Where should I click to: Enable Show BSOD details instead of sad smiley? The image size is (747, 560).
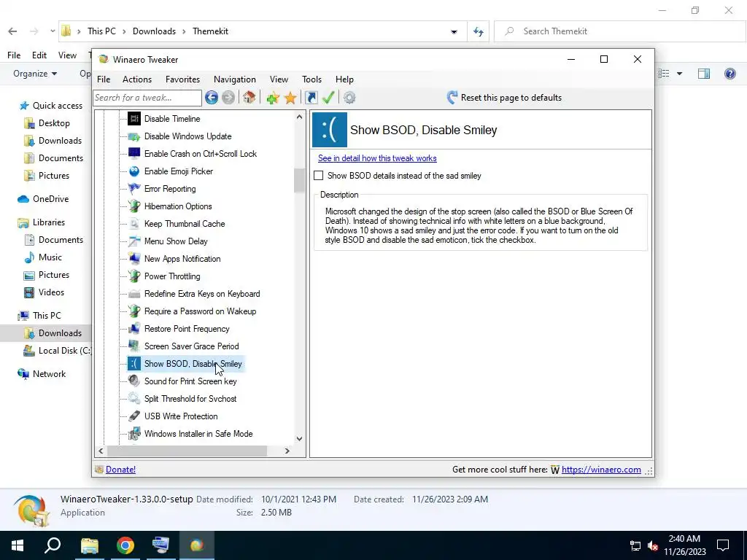(x=318, y=176)
